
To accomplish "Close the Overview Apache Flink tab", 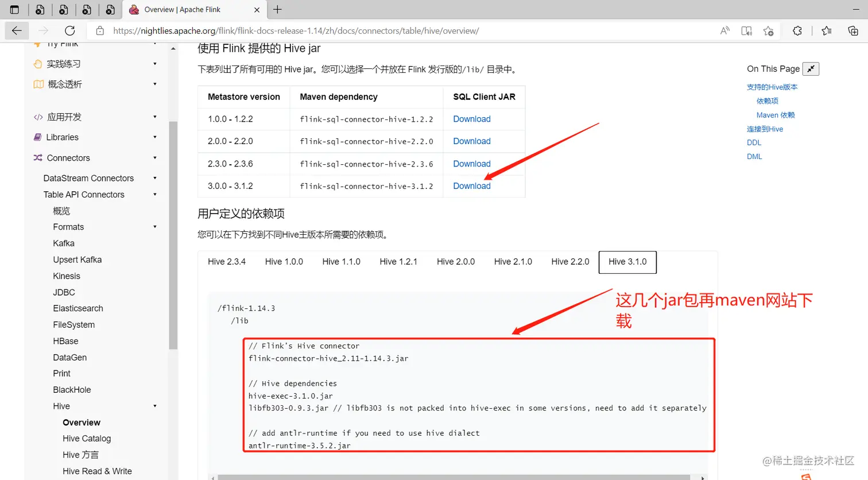I will point(257,10).
